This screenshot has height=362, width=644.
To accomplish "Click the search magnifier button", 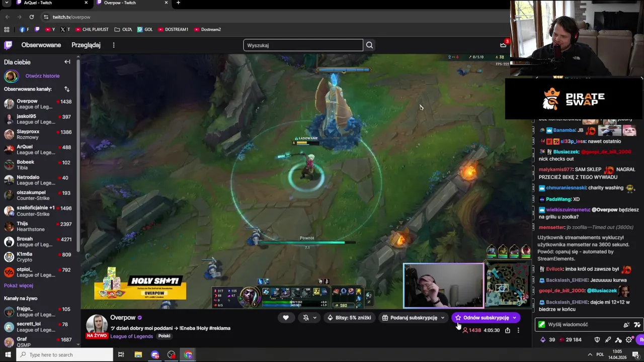I will pyautogui.click(x=369, y=45).
